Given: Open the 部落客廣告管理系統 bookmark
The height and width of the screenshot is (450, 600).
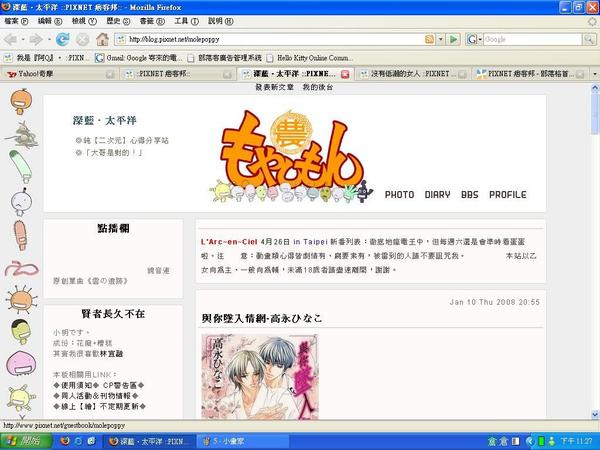Looking at the screenshot, I should click(225, 58).
